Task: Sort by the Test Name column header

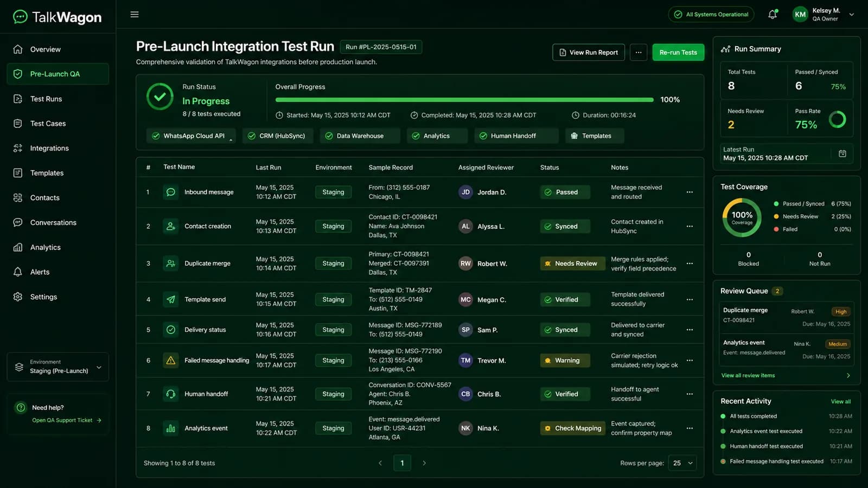Action: [179, 167]
